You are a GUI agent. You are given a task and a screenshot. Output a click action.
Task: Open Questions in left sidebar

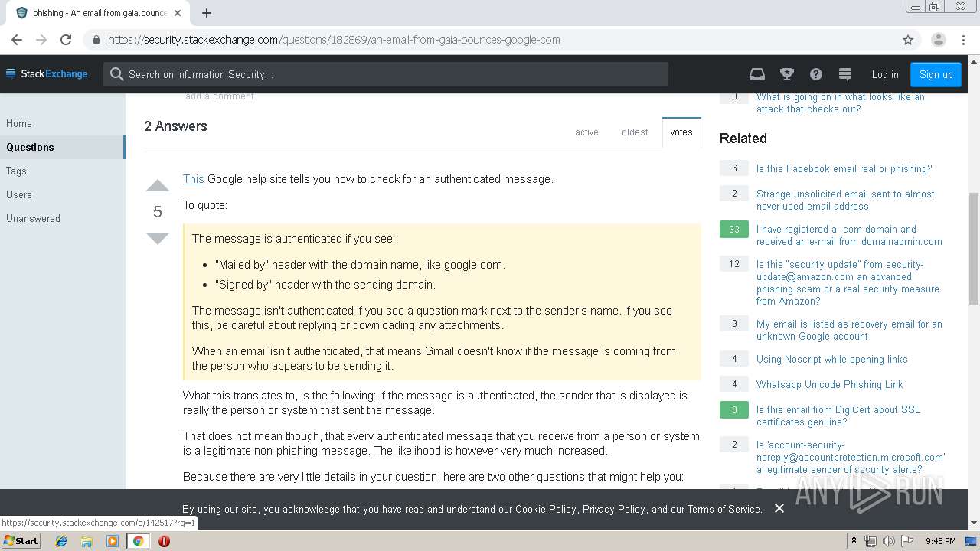[x=62, y=147]
